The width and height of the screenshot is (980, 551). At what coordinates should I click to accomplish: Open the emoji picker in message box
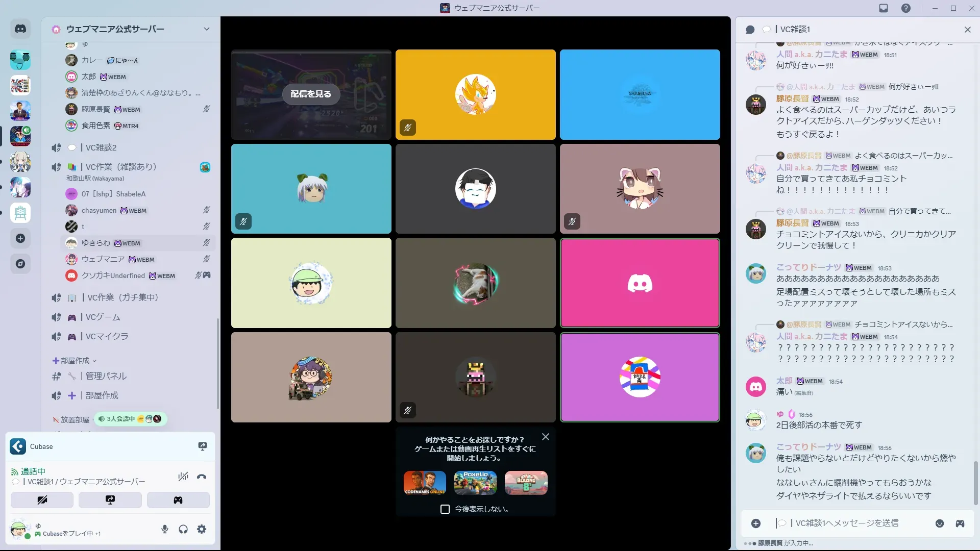coord(939,523)
